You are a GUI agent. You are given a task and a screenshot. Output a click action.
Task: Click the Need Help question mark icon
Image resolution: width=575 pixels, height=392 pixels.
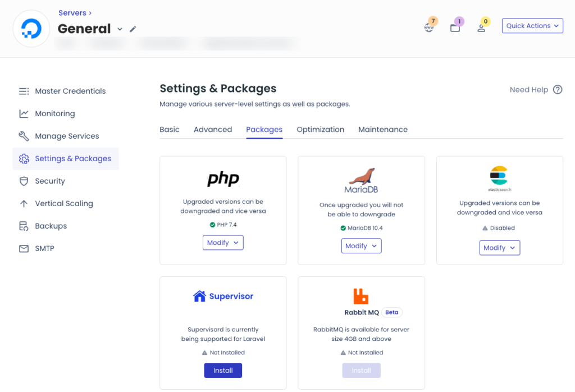(x=558, y=89)
